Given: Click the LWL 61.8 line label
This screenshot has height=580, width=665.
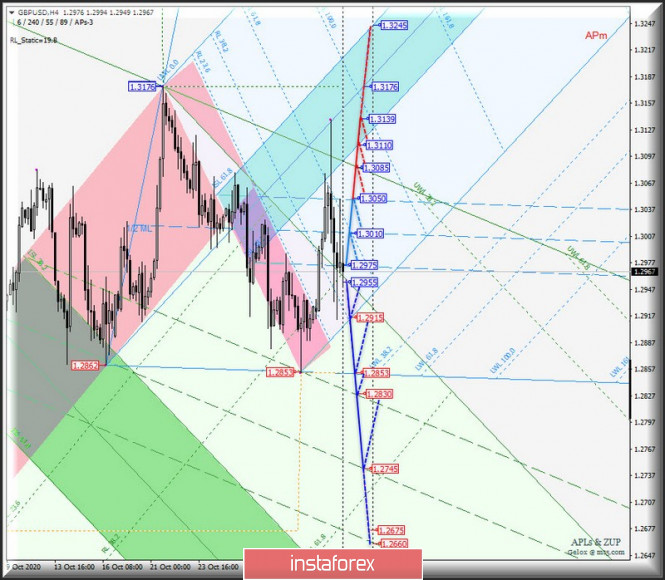Looking at the screenshot, I should (426, 360).
